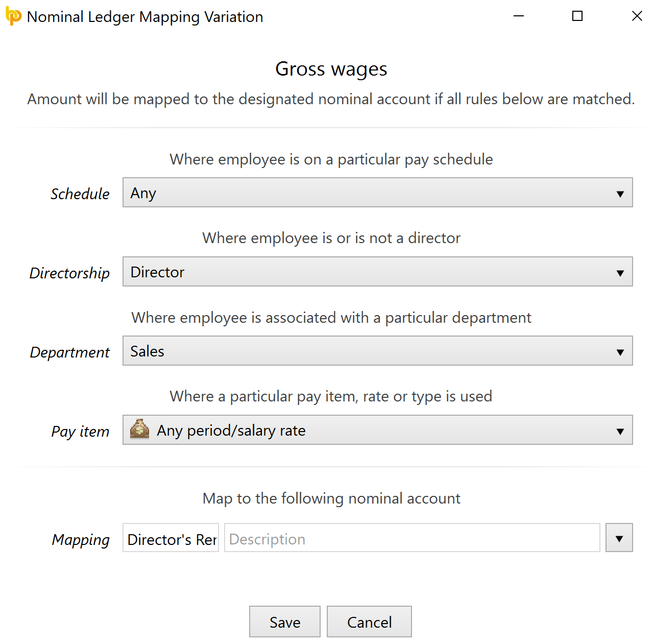Click the Pay item field label
The height and width of the screenshot is (644, 654).
[x=80, y=432]
